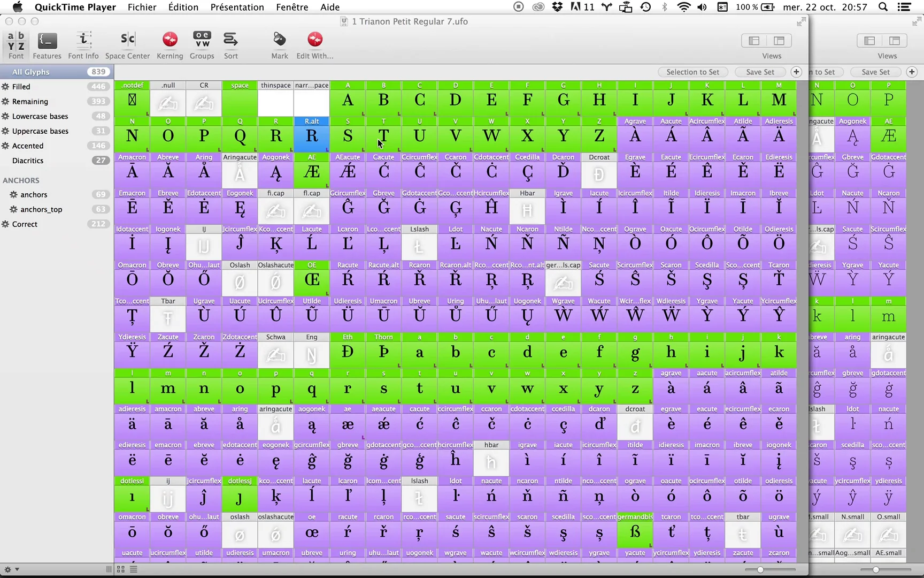Image resolution: width=924 pixels, height=578 pixels.
Task: Switch glyph collection to grid tiles view
Action: tap(120, 569)
